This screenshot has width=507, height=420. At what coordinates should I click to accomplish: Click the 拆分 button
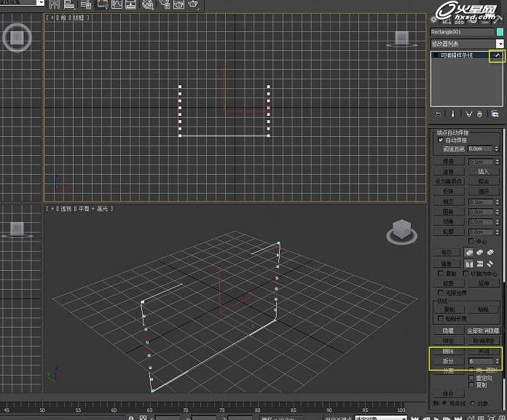coord(448,360)
